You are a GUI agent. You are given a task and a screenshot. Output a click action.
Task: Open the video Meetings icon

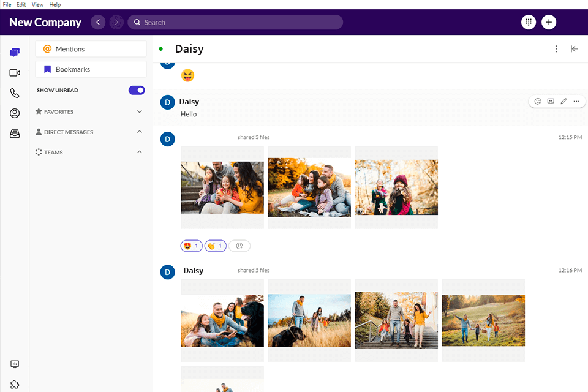click(x=15, y=73)
